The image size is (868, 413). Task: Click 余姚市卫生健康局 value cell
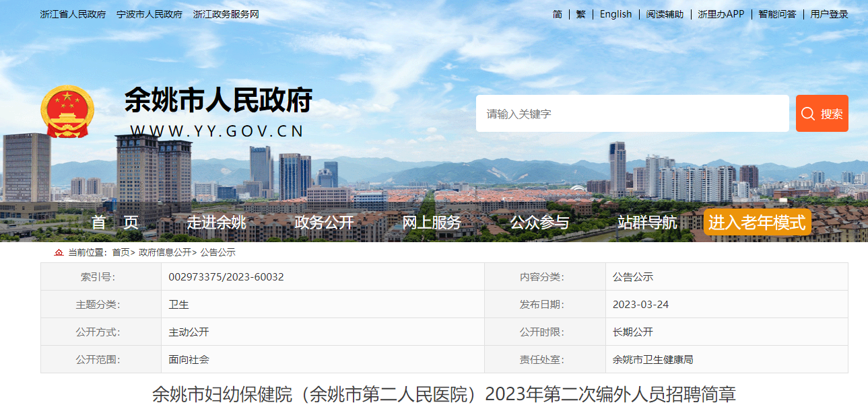[727, 359]
